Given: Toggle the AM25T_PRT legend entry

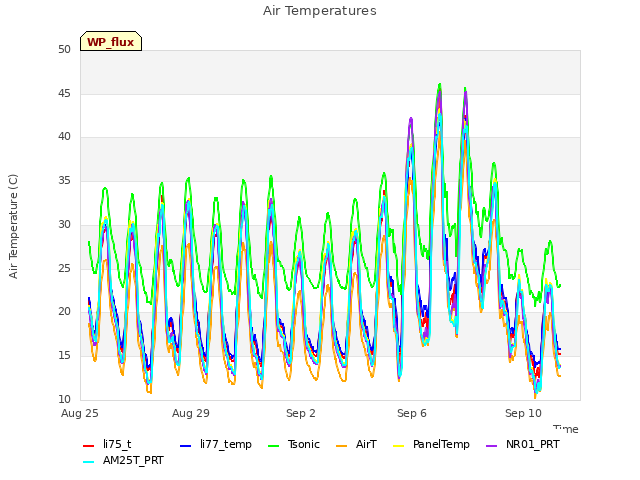Looking at the screenshot, I should [123, 460].
